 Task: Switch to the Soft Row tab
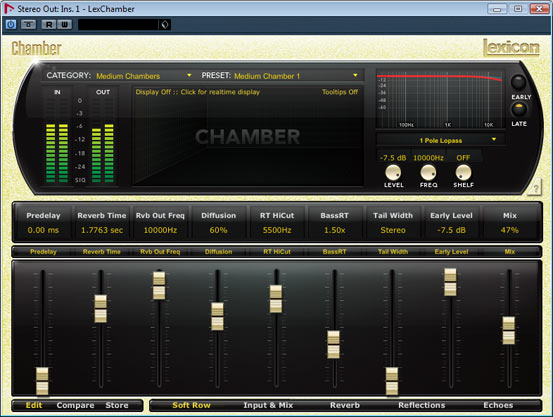click(192, 405)
